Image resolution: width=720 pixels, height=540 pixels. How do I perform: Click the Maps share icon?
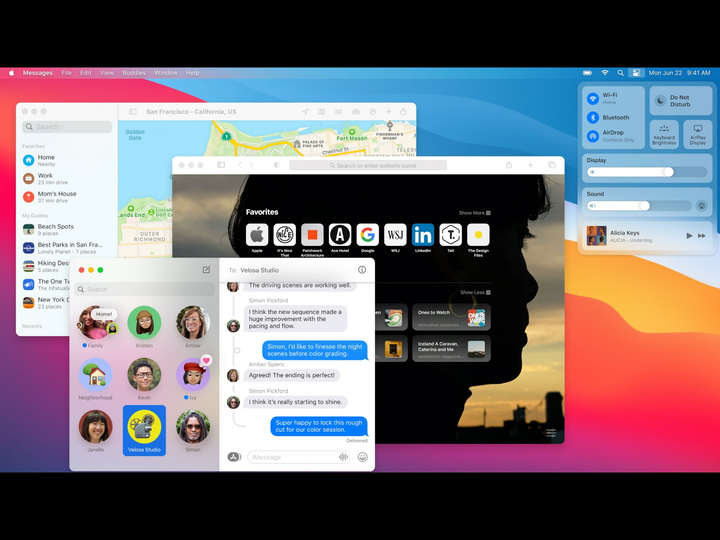[403, 112]
